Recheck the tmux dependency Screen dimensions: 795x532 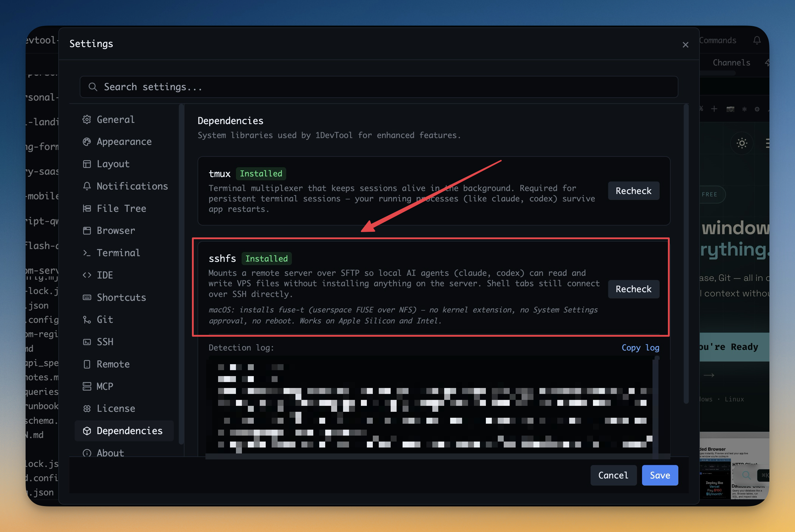(x=633, y=191)
